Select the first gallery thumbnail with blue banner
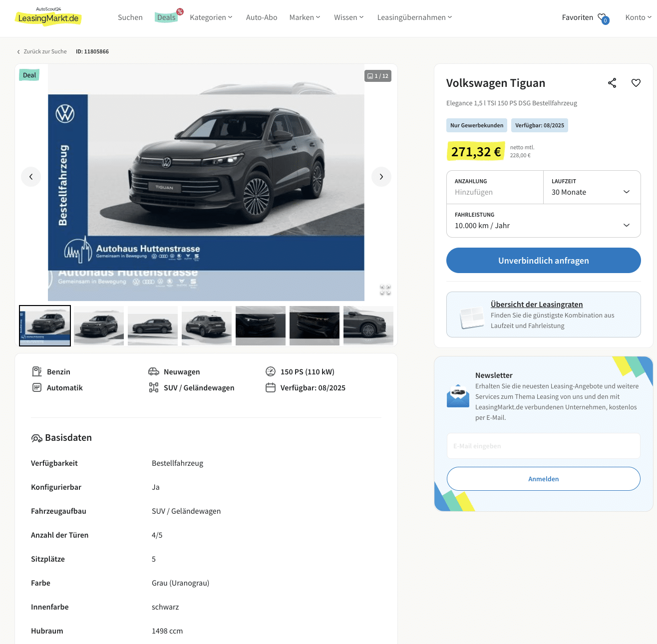The width and height of the screenshot is (657, 644). pyautogui.click(x=45, y=325)
